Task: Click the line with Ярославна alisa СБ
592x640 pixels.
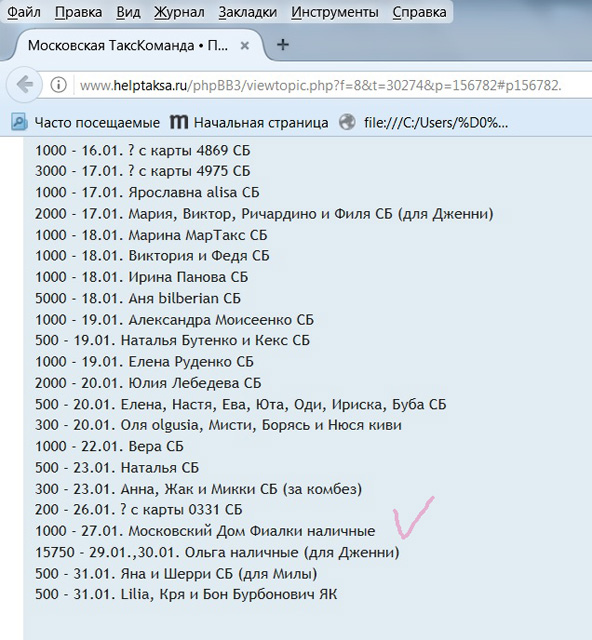Action: click(x=147, y=192)
